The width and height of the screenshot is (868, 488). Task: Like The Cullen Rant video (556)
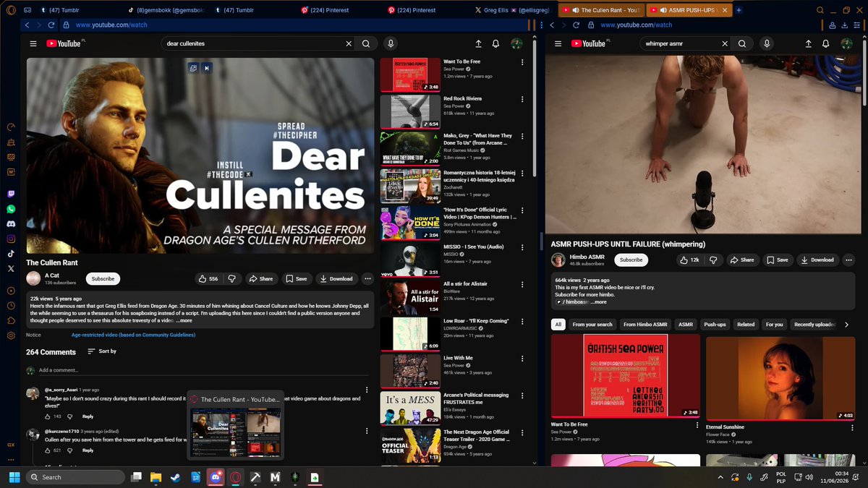coord(208,278)
